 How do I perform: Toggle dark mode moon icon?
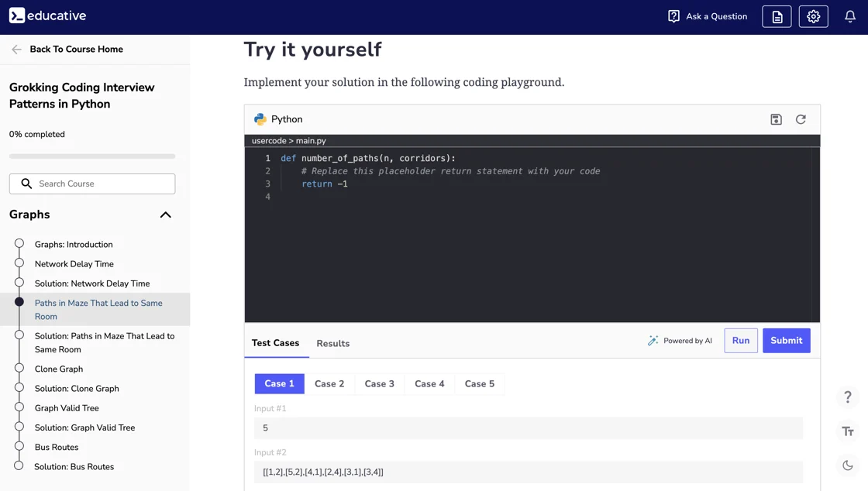coord(848,465)
